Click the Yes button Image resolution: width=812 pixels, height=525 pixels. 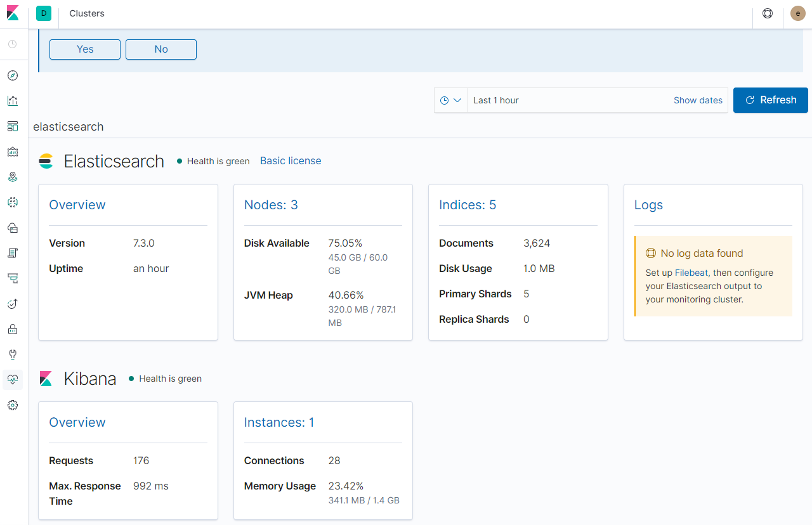85,49
